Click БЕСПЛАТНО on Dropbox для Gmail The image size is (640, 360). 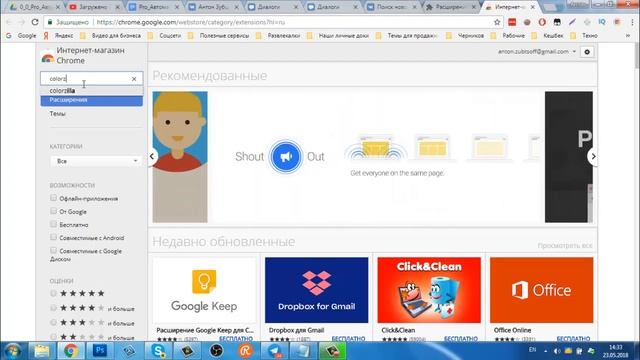point(348,339)
